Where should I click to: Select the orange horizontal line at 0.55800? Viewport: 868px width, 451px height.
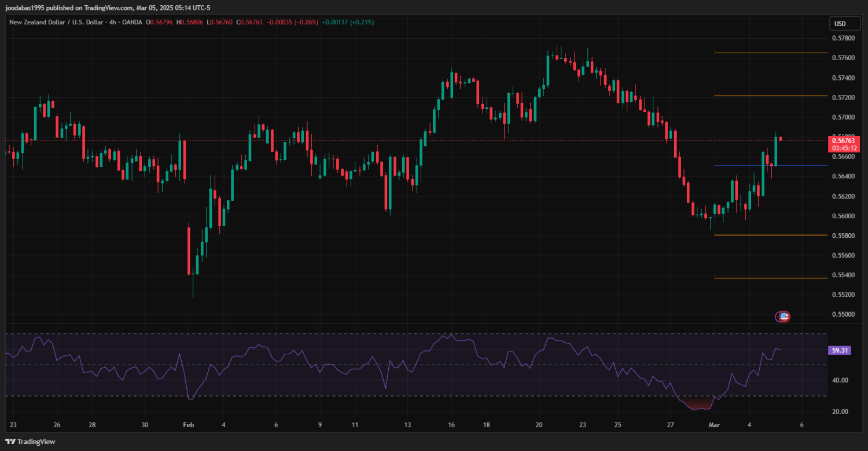point(771,235)
